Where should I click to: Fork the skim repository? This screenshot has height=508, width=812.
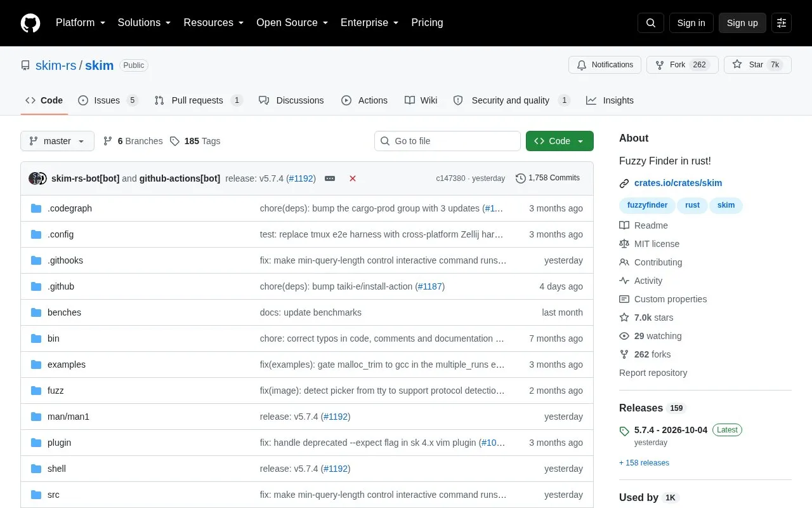tap(682, 65)
